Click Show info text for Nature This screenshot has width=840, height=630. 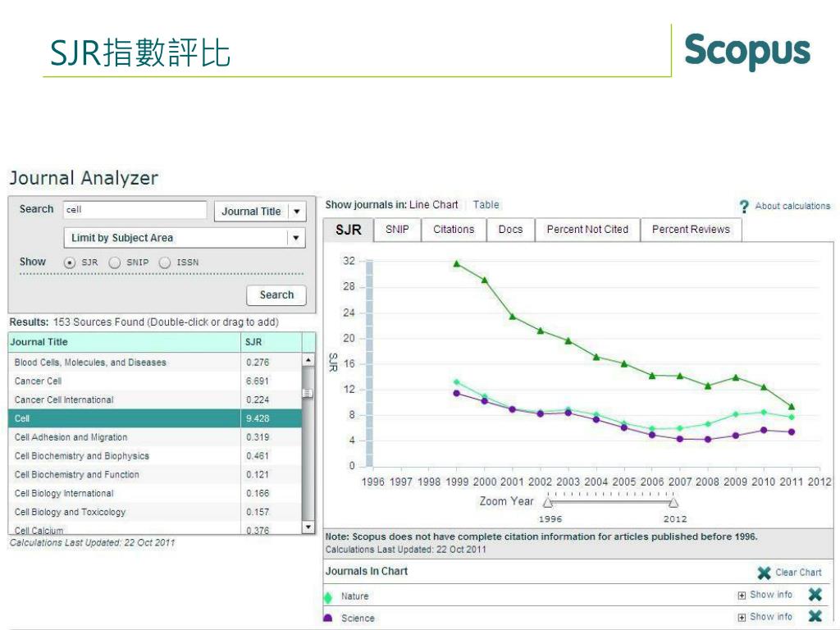(x=771, y=595)
